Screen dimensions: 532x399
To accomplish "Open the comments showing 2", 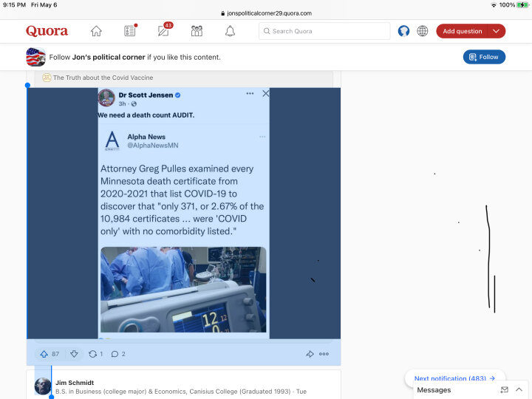I will pyautogui.click(x=118, y=354).
